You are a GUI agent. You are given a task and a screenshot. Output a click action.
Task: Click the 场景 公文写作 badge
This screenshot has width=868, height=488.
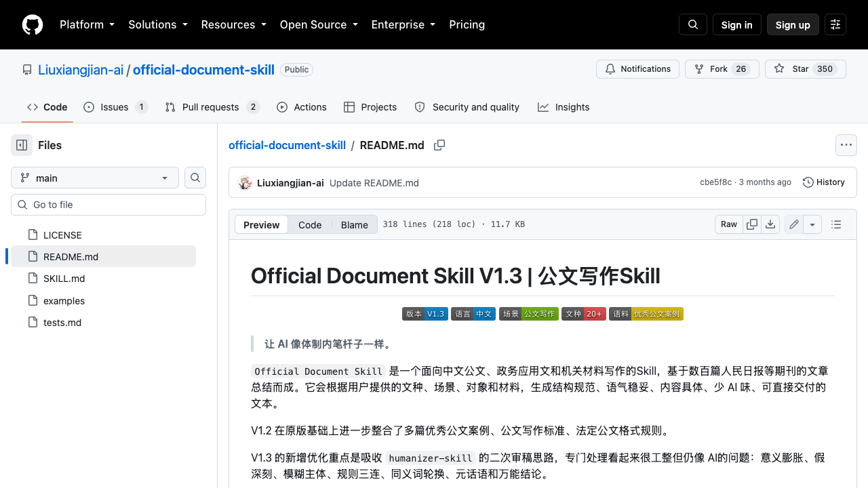(529, 314)
